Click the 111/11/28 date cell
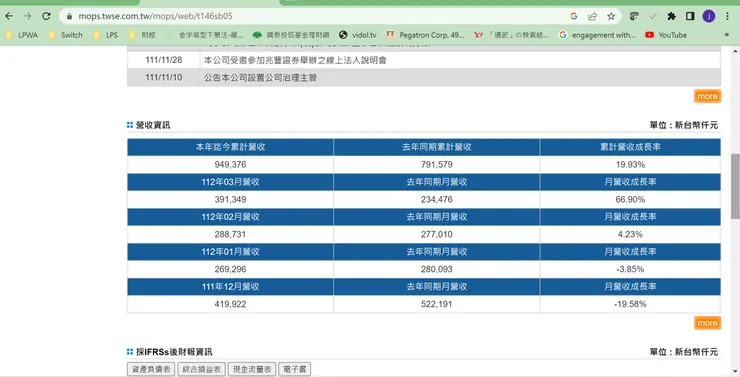Screen dimensions: 740x377 pos(164,60)
